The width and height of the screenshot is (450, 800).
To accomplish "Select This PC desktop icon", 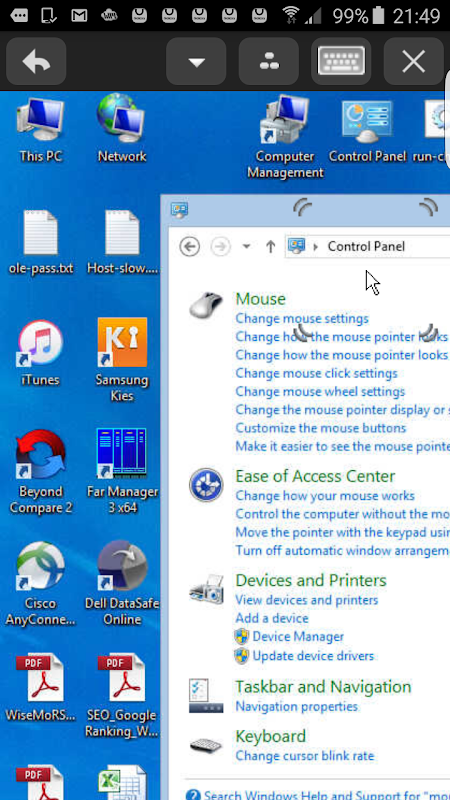I will coord(40,130).
